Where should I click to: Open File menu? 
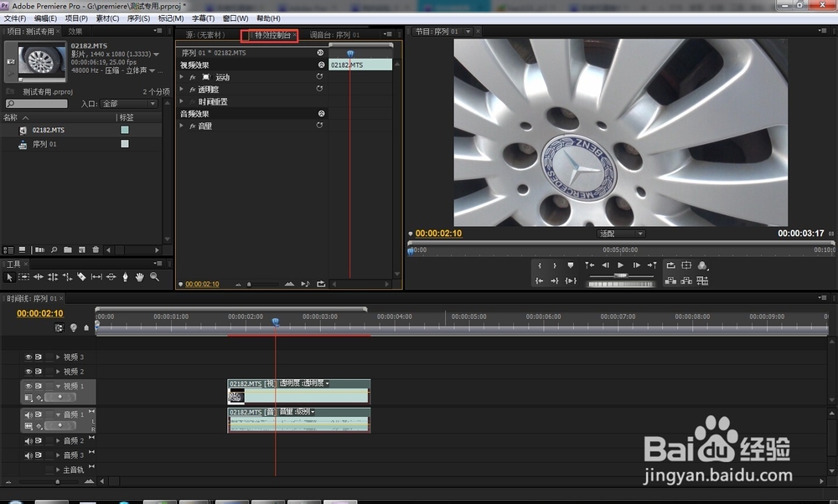click(15, 18)
